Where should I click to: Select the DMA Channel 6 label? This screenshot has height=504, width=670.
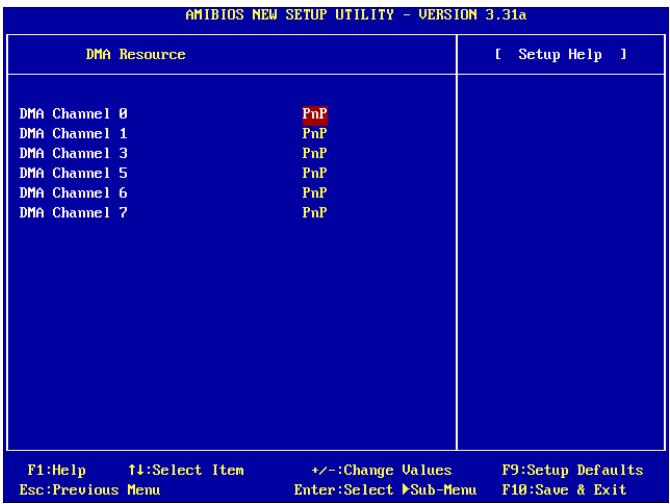[73, 193]
